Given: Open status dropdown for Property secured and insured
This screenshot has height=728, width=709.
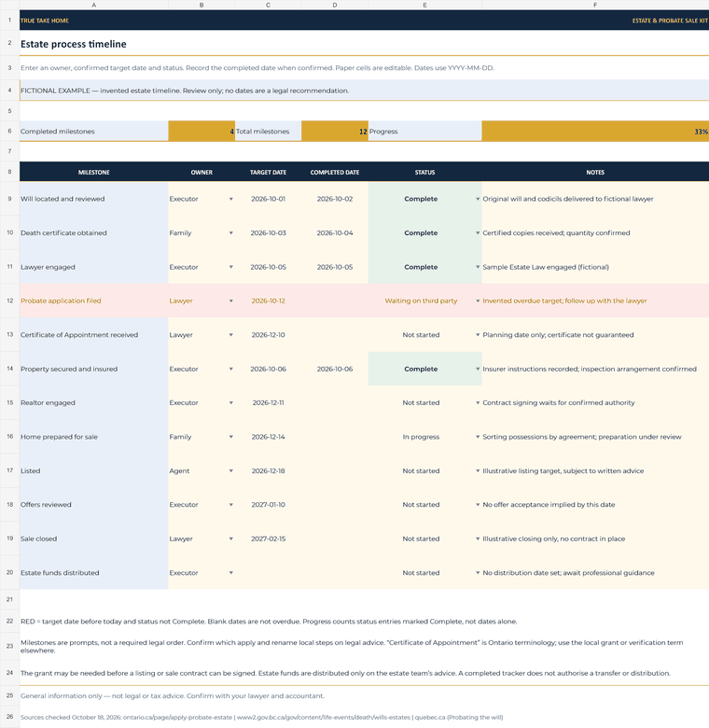Looking at the screenshot, I should (478, 369).
